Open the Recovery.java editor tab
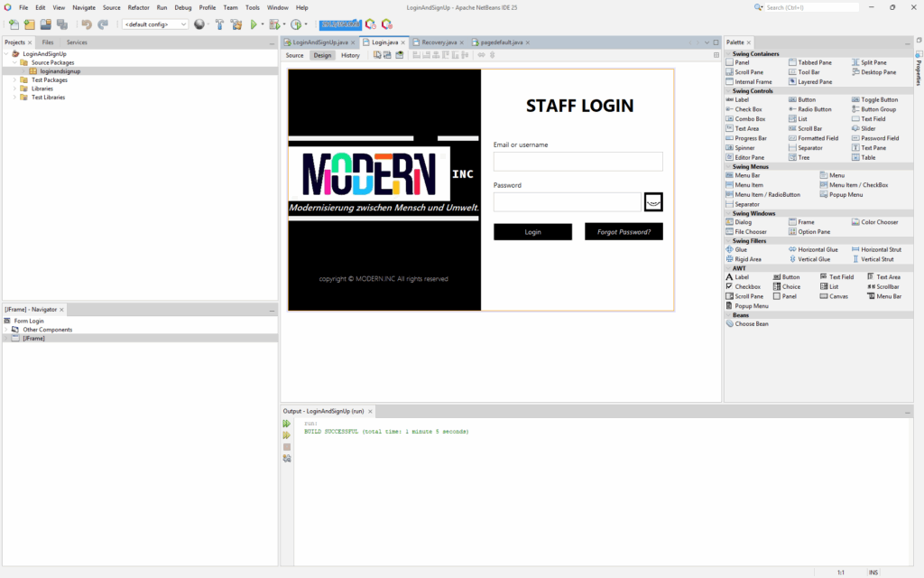 tap(439, 42)
